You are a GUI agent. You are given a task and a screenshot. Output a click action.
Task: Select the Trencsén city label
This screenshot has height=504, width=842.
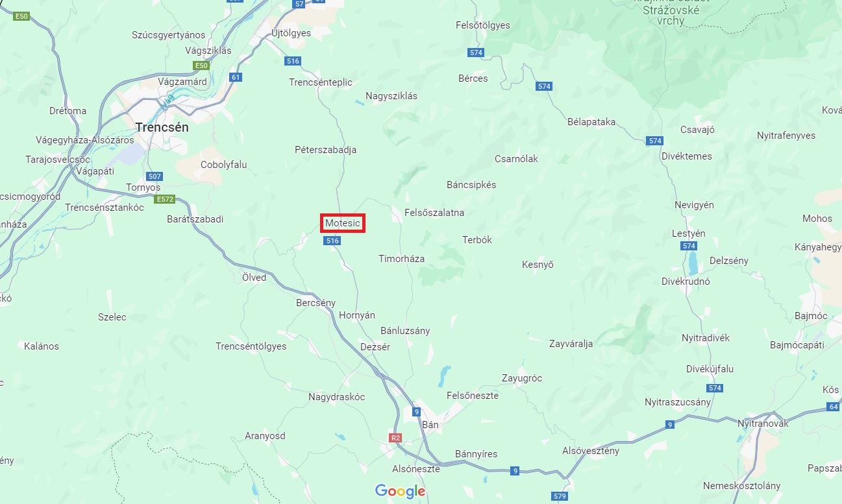click(x=162, y=127)
